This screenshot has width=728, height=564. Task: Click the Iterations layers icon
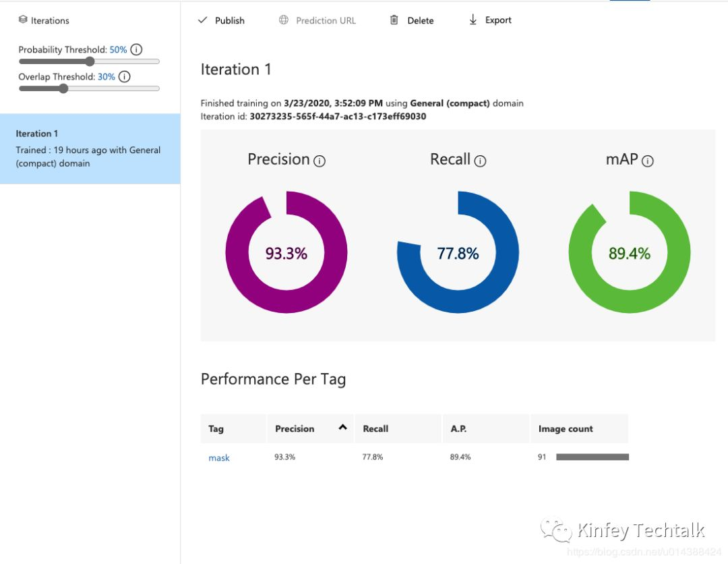[23, 20]
